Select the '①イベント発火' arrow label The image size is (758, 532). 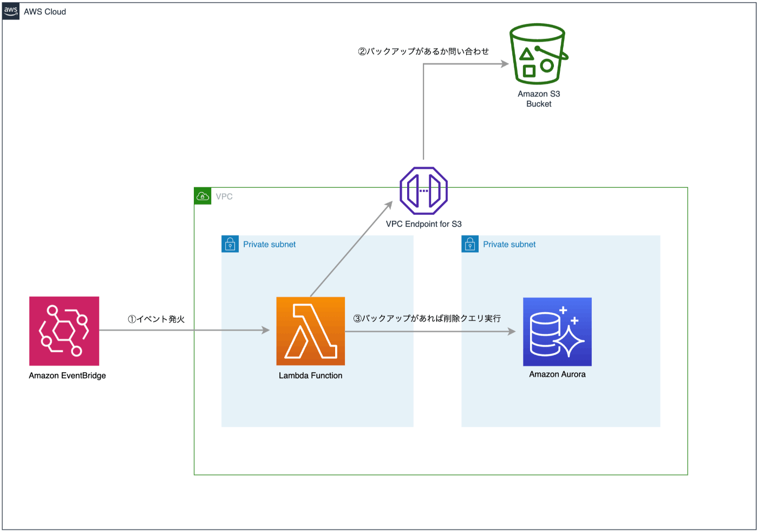156,319
